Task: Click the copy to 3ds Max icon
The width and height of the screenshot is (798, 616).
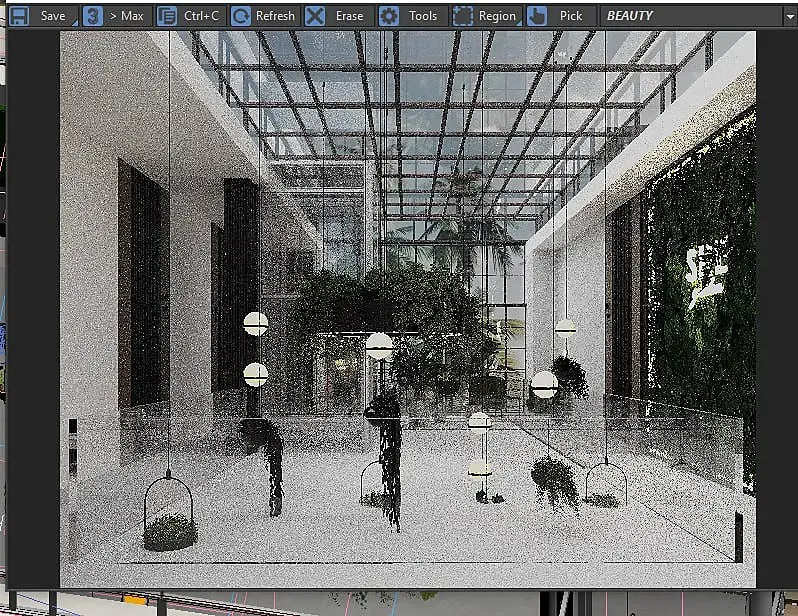Action: click(93, 16)
